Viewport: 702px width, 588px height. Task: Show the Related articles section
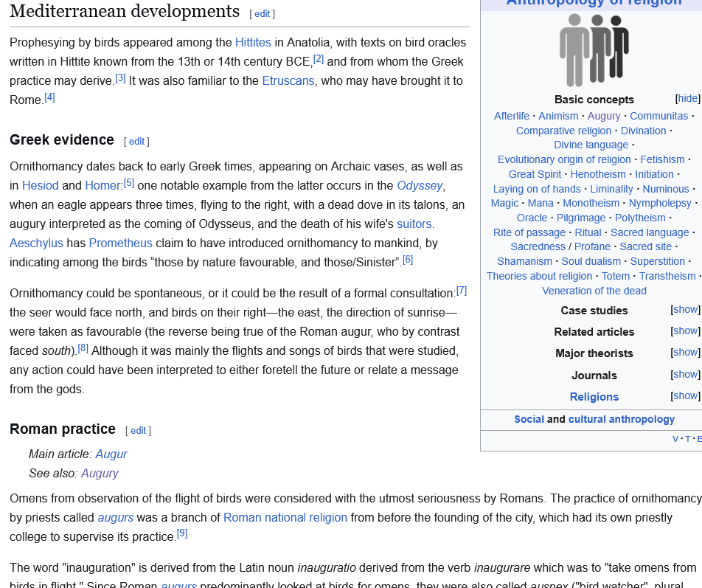686,331
